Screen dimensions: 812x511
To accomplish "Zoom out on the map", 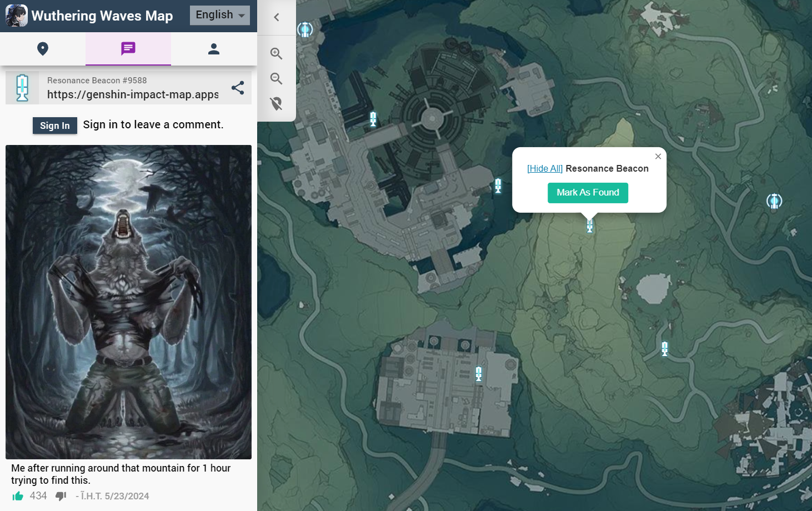I will click(x=277, y=79).
